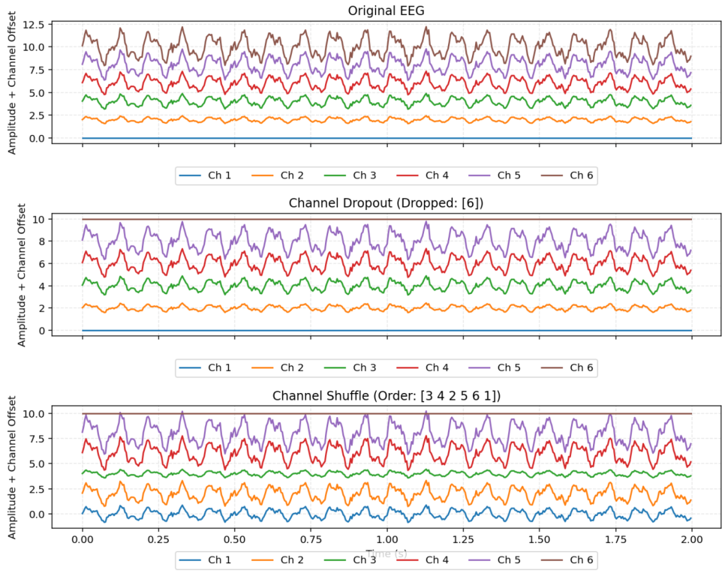
Task: Click the 1.00 tick label on time axis
Action: [x=387, y=539]
